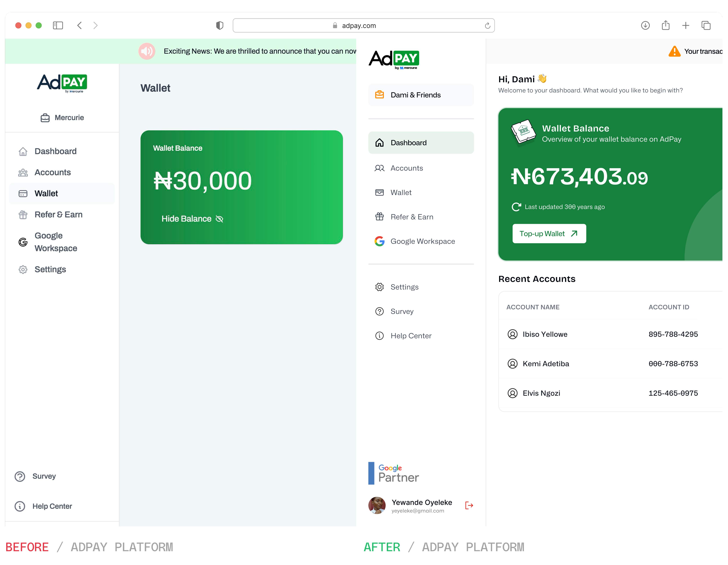The width and height of the screenshot is (728, 565).
Task: Click the red logout icon beside Yewande Oyeleke
Action: click(469, 505)
